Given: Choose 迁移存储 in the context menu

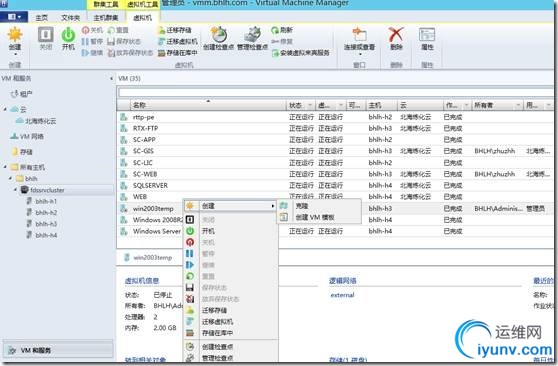Looking at the screenshot, I should (230, 310).
